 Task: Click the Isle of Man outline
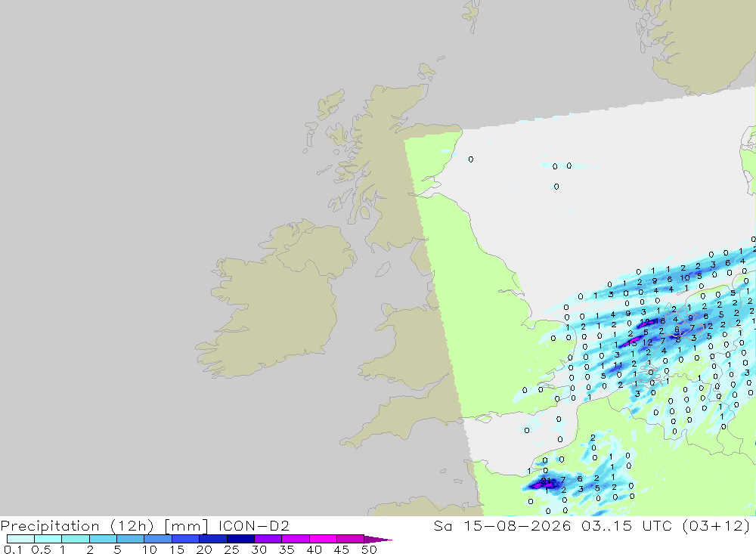point(383,269)
